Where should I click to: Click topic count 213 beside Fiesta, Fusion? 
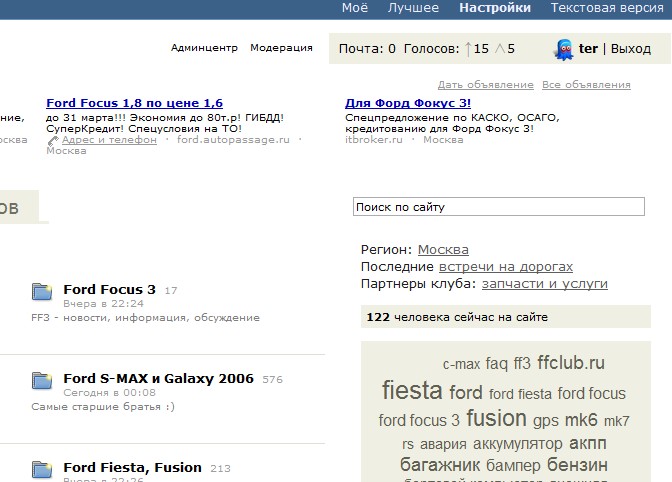(220, 469)
